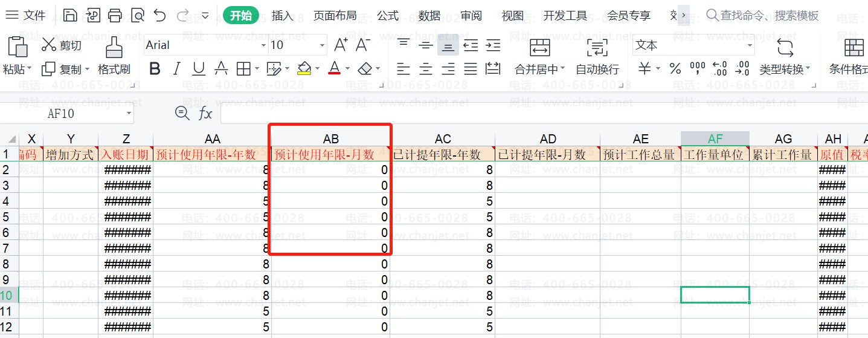Viewport: 868px width, 338px height.
Task: Click the export to PDF icon
Action: coord(93,16)
